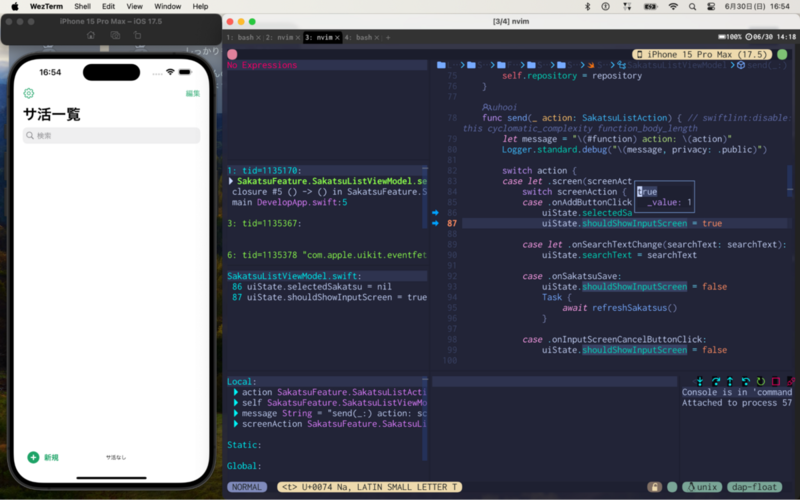Click the debugger step back icon
This screenshot has height=500, width=800.
pos(745,381)
